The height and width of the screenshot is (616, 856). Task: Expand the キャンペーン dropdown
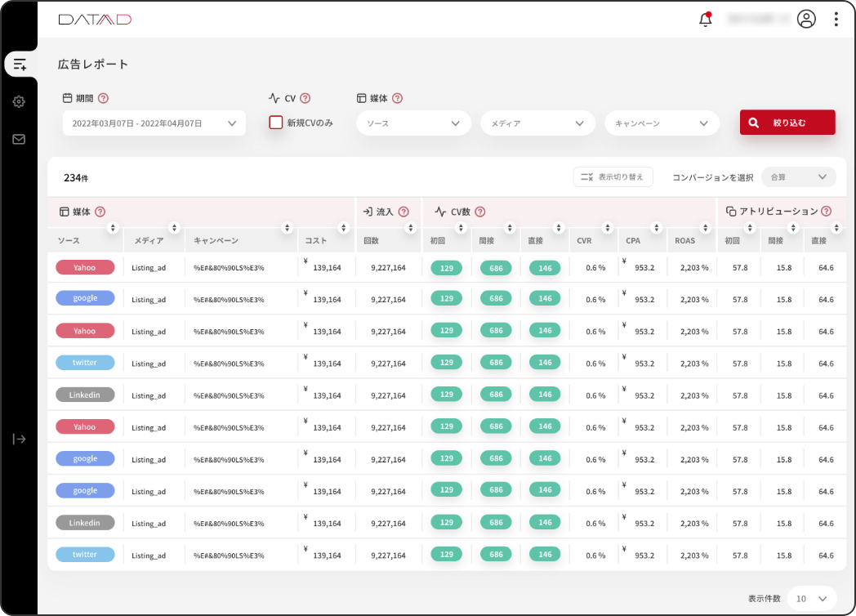(662, 123)
